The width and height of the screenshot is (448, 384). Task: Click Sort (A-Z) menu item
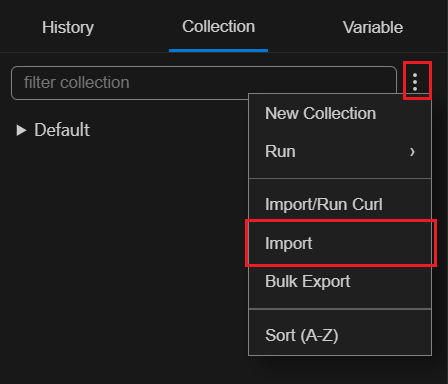[x=340, y=335]
